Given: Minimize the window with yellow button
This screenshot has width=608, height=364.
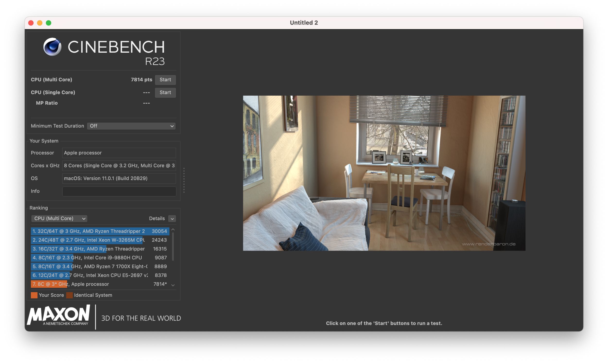Looking at the screenshot, I should (40, 23).
